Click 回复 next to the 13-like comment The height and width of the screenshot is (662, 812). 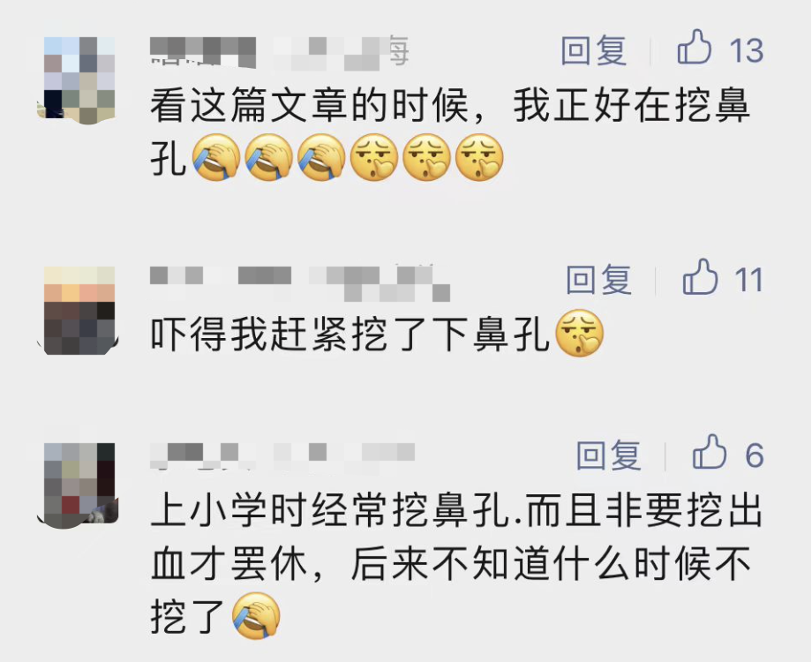tap(594, 51)
